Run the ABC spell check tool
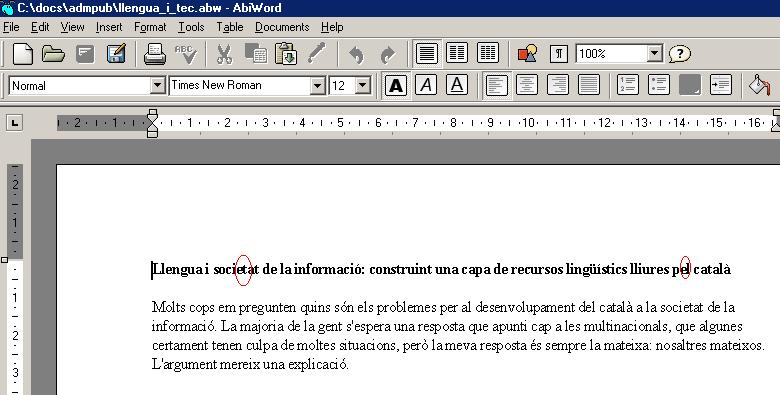Screen dimensions: 780x395 click(x=186, y=54)
